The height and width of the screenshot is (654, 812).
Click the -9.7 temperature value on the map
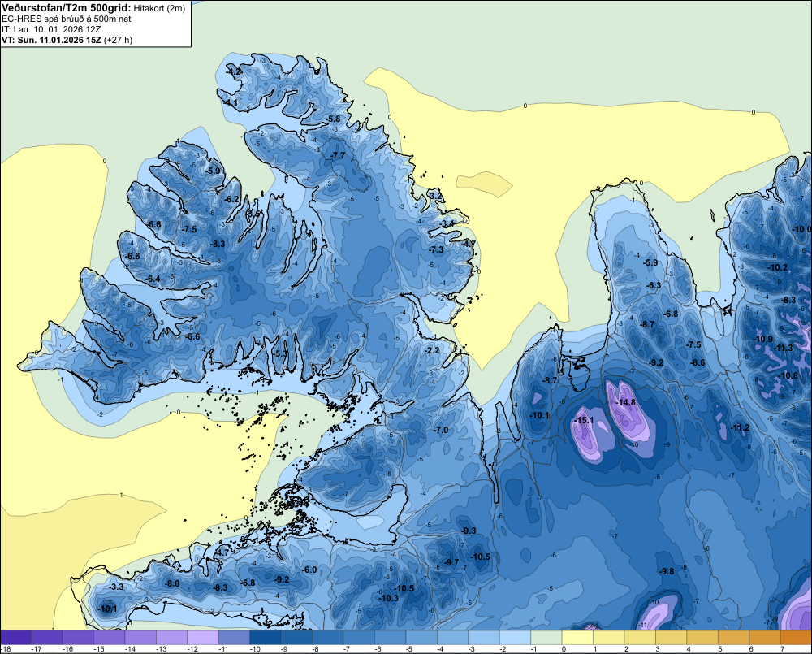451,562
